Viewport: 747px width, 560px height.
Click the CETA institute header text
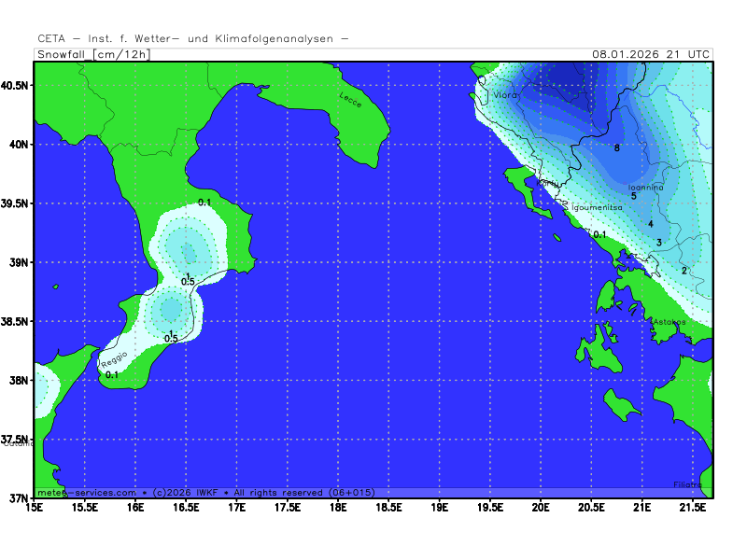point(193,38)
